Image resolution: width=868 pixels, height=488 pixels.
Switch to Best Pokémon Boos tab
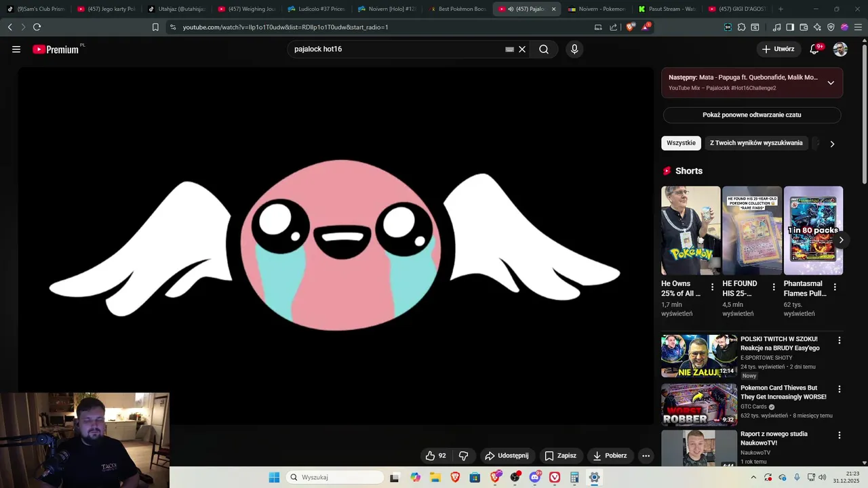pyautogui.click(x=458, y=9)
